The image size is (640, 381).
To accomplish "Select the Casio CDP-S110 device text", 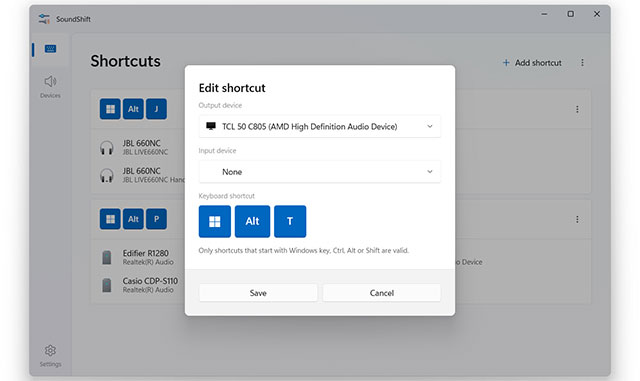I will tap(150, 281).
